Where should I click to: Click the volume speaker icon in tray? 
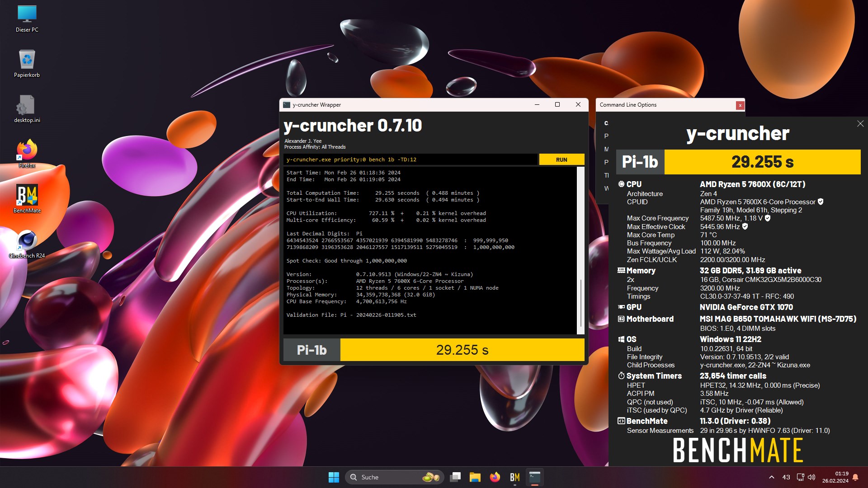click(811, 477)
